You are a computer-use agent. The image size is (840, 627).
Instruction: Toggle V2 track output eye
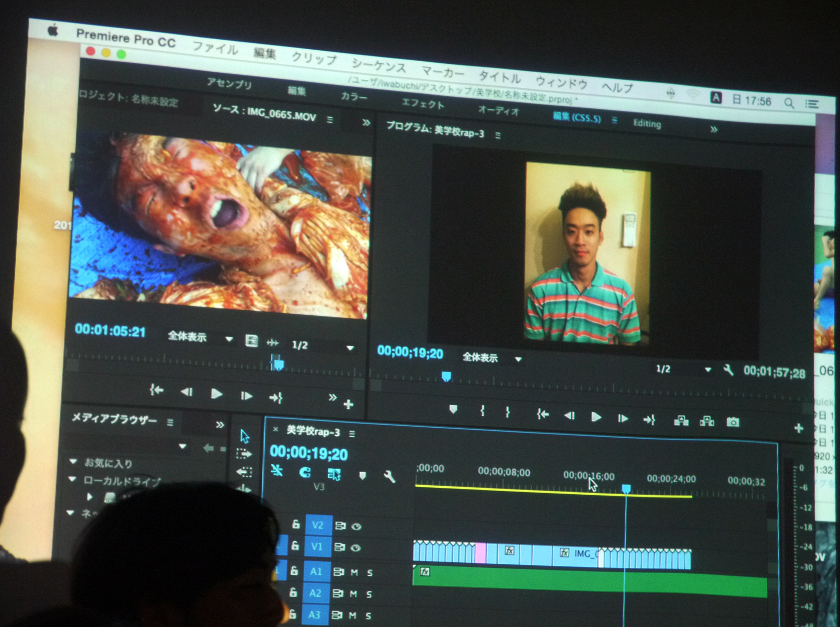pyautogui.click(x=356, y=527)
